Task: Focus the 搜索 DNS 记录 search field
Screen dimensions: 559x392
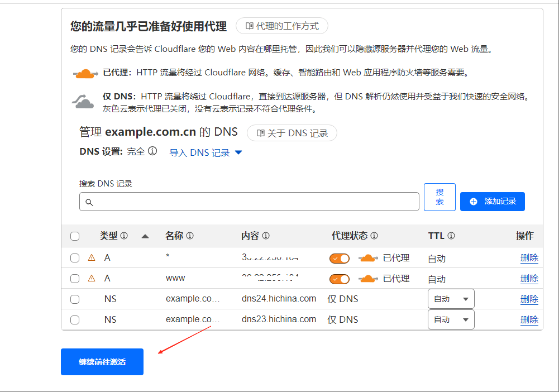Action: click(x=249, y=202)
